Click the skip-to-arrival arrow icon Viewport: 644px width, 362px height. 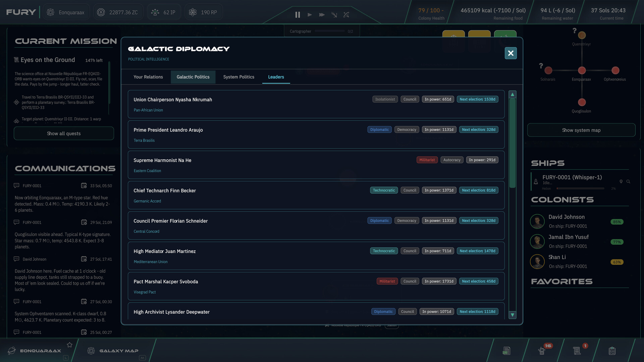coord(334,15)
